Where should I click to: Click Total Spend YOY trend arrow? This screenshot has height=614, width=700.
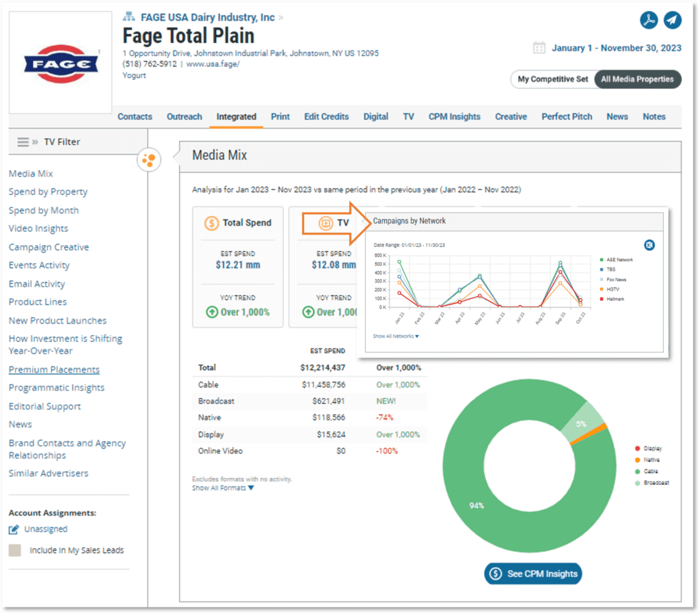[x=212, y=312]
